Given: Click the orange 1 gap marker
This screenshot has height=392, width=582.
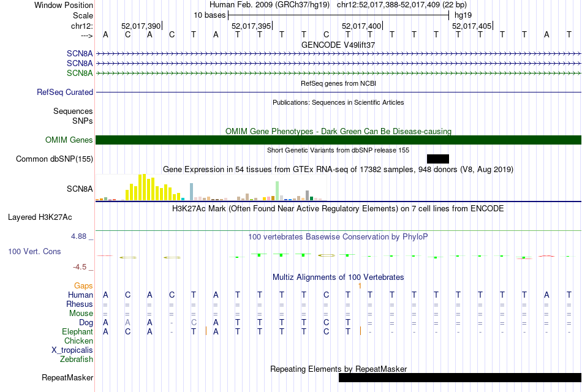Looking at the screenshot, I should (x=360, y=285).
